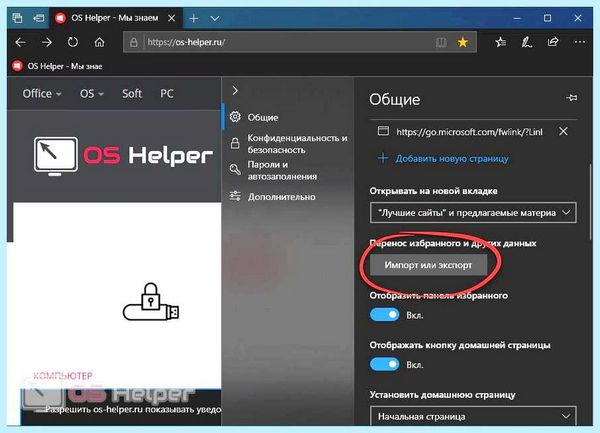This screenshot has width=600, height=433.
Task: Collapse settings menu with arrow
Action: [x=235, y=91]
